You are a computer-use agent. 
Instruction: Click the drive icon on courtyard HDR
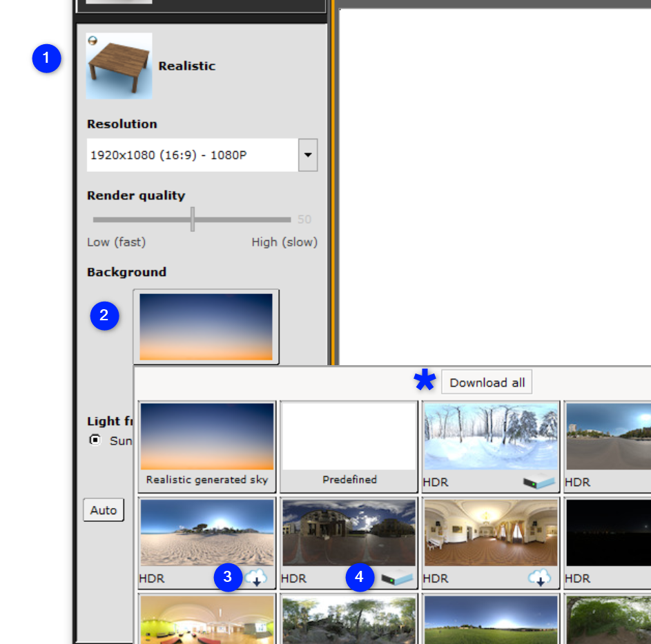[x=397, y=578]
